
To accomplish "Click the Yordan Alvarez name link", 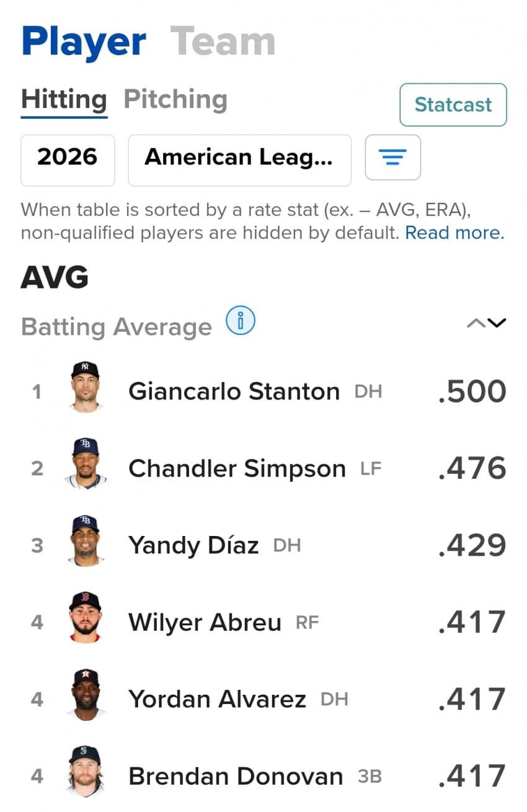I will [x=217, y=699].
